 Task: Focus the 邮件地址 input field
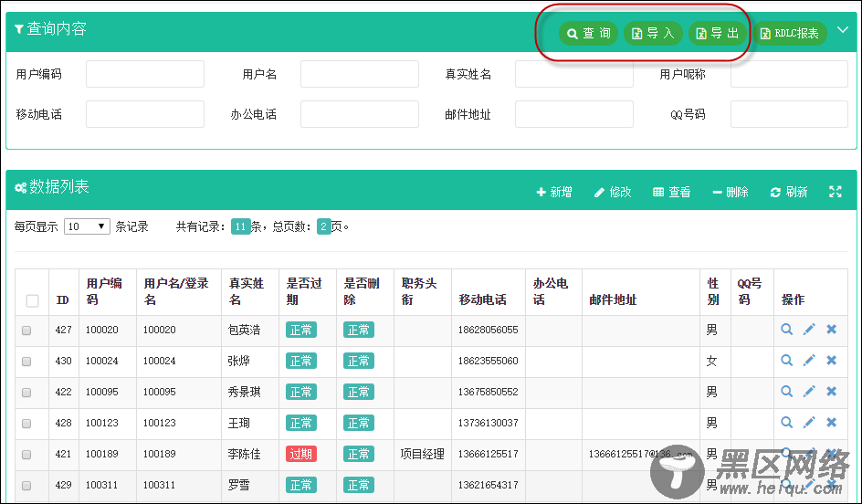point(574,114)
